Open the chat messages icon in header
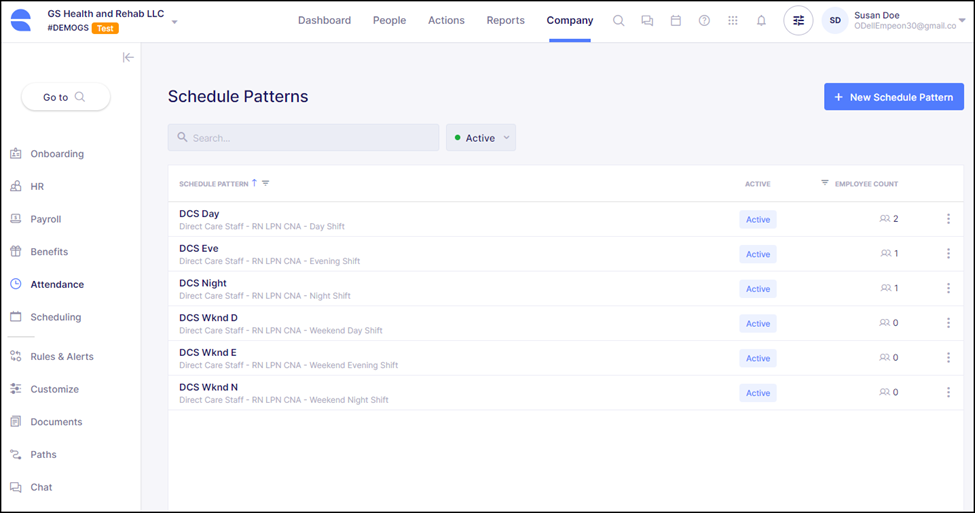Screen dimensions: 975x513 (x=647, y=21)
